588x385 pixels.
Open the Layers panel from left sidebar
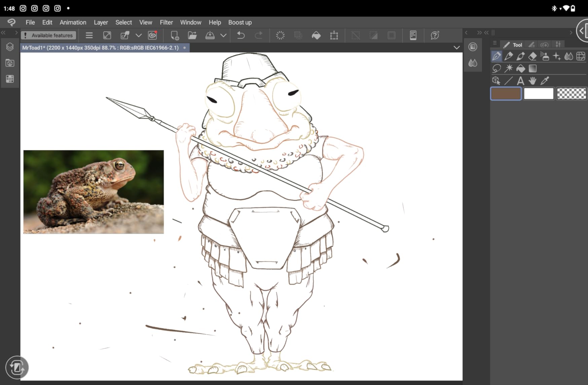(10, 47)
